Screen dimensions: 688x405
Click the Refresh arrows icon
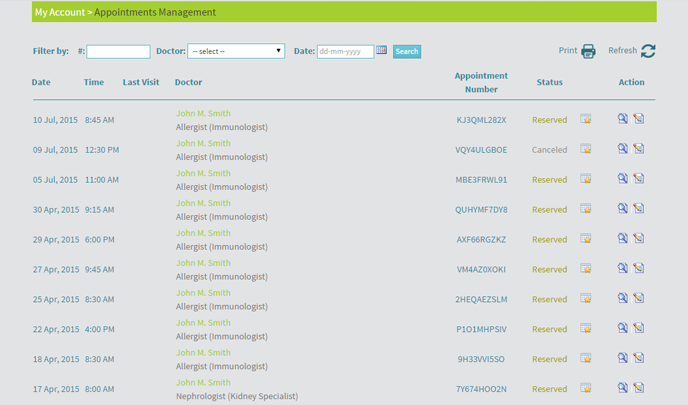click(648, 51)
